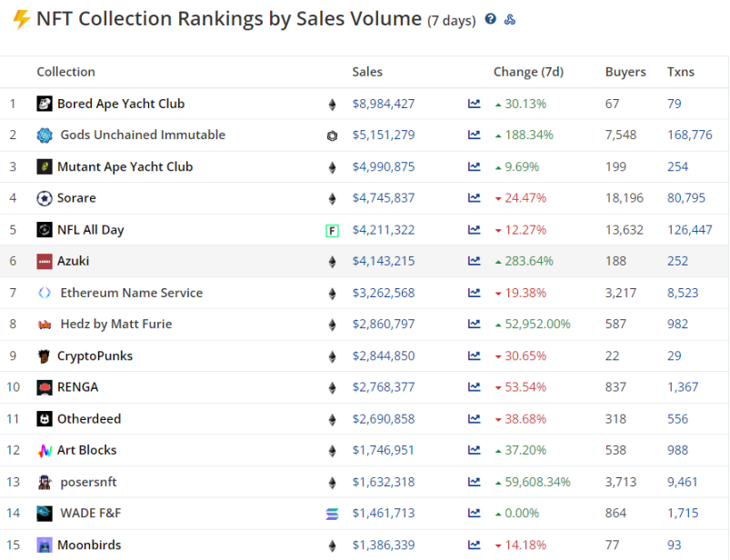Open the Hedz by Matt Furie collection

coord(116,324)
